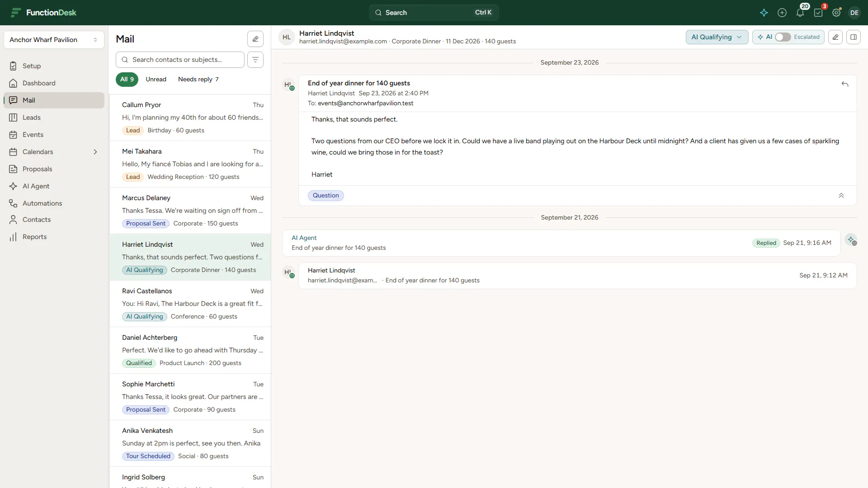Viewport: 868px width, 488px height.
Task: Switch to Unread tab
Action: [156, 79]
